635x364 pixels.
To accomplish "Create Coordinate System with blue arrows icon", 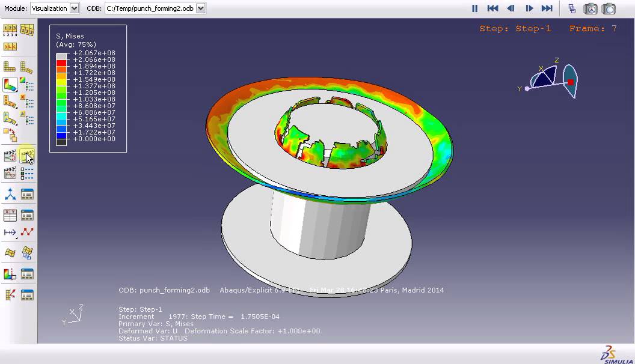I will click(10, 195).
